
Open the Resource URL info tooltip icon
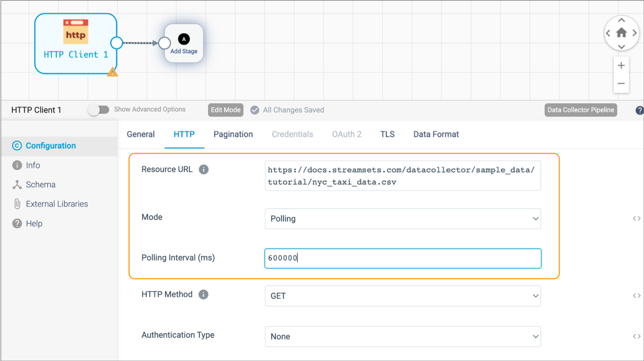click(203, 169)
